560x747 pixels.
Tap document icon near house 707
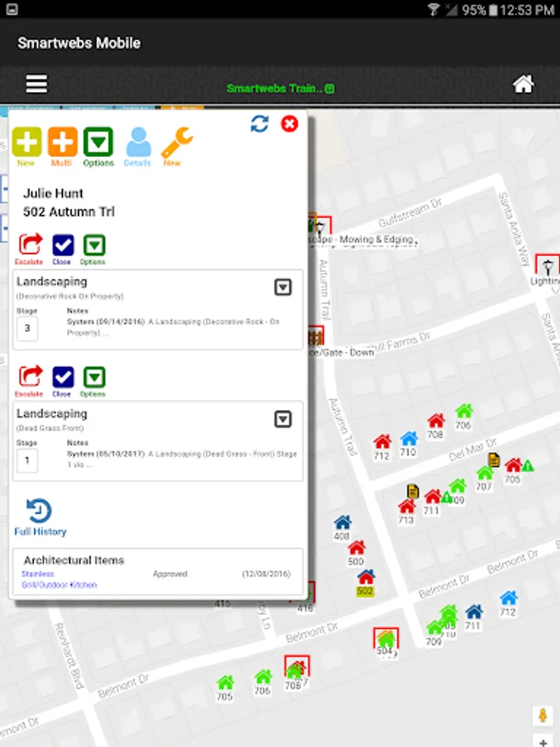click(494, 460)
